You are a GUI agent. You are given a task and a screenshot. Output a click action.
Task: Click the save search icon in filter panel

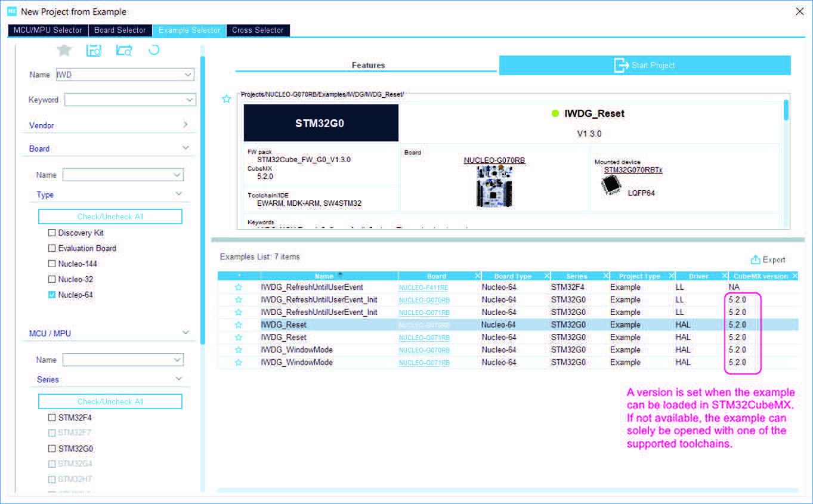pyautogui.click(x=94, y=50)
